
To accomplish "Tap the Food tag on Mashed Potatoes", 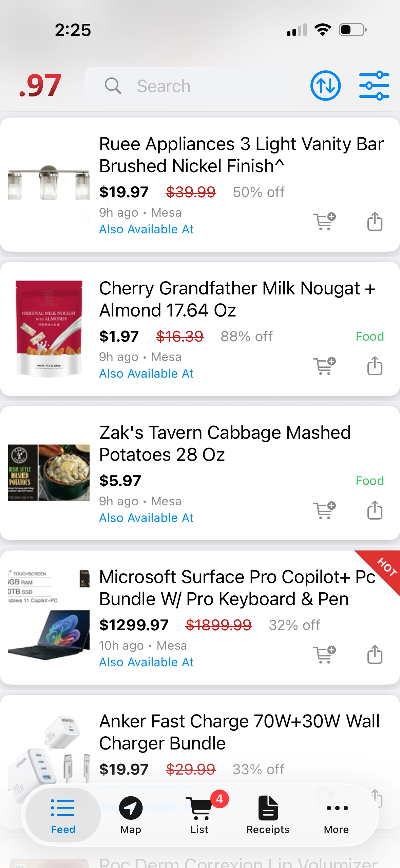I will pos(369,481).
